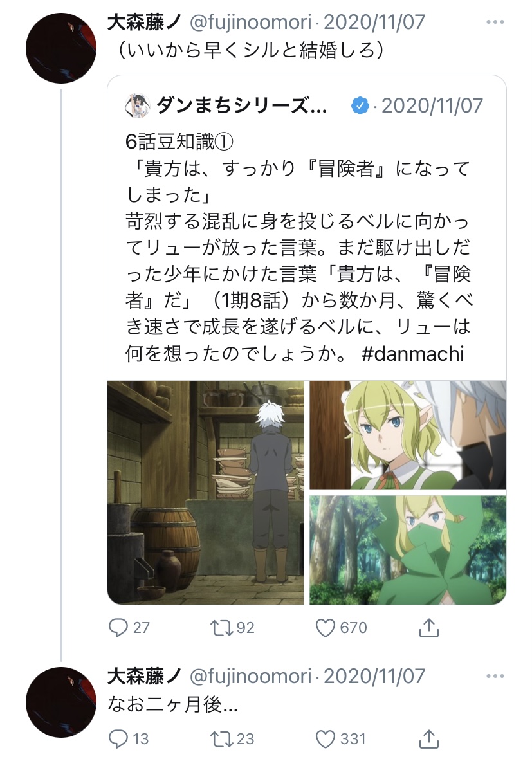Share the second tweet via share icon
This screenshot has height=759, width=532.
click(428, 738)
